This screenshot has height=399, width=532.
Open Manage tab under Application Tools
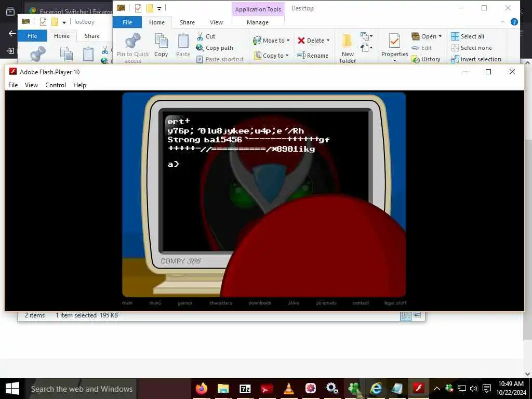click(x=258, y=22)
